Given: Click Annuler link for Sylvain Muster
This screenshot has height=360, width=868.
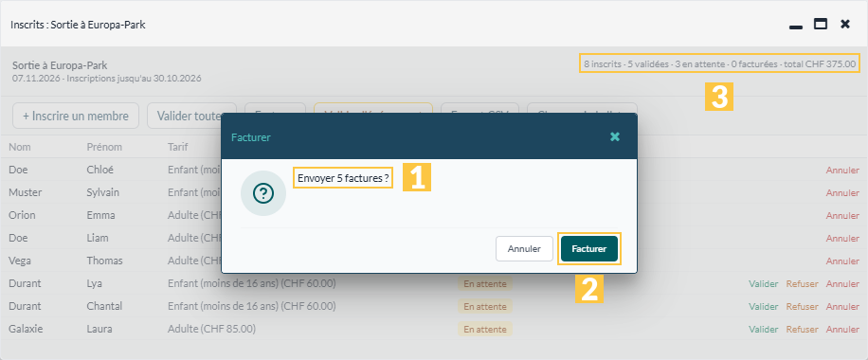Looking at the screenshot, I should [x=842, y=192].
